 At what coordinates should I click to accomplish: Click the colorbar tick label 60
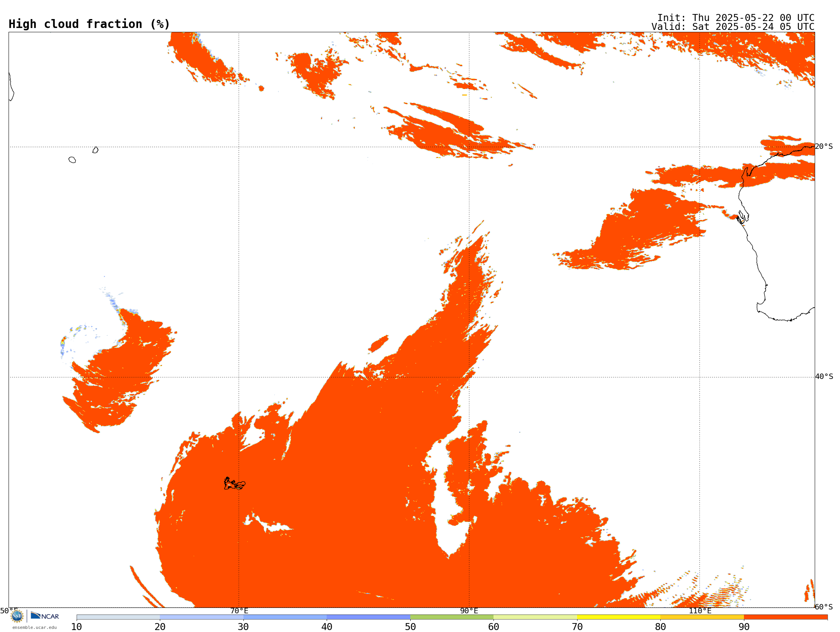[x=493, y=627]
